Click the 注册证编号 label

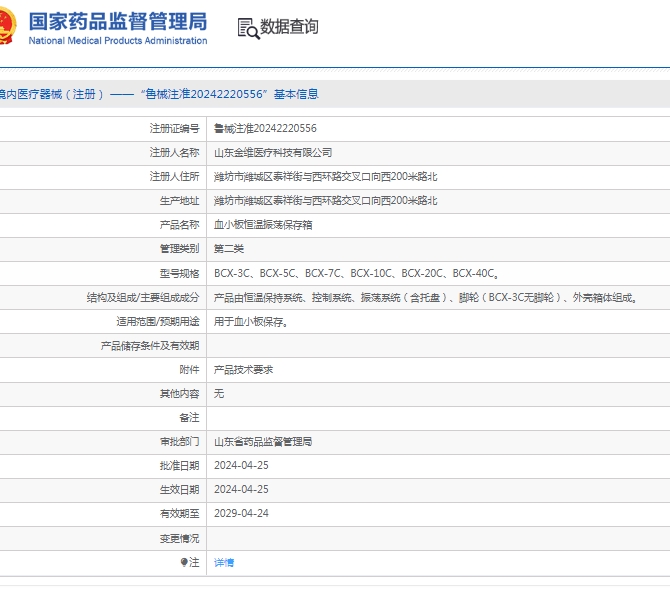click(x=174, y=128)
